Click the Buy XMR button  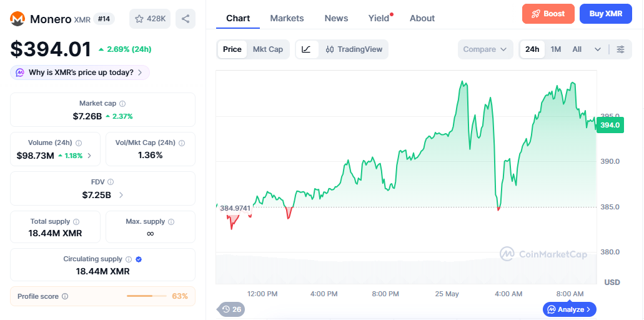tap(606, 14)
